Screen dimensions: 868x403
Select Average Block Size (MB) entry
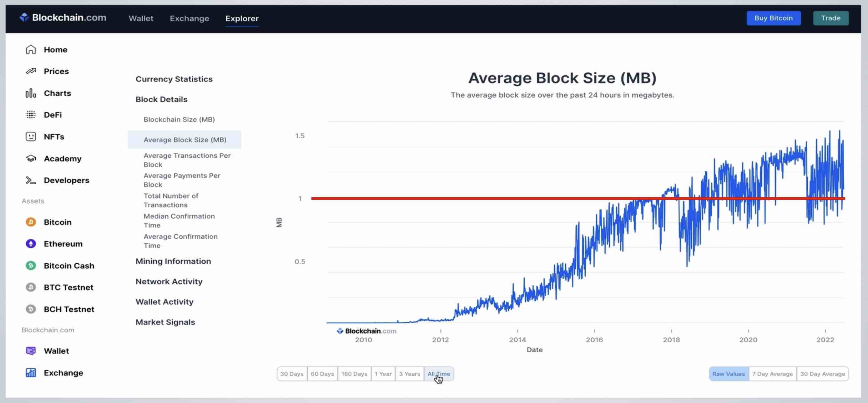point(184,139)
